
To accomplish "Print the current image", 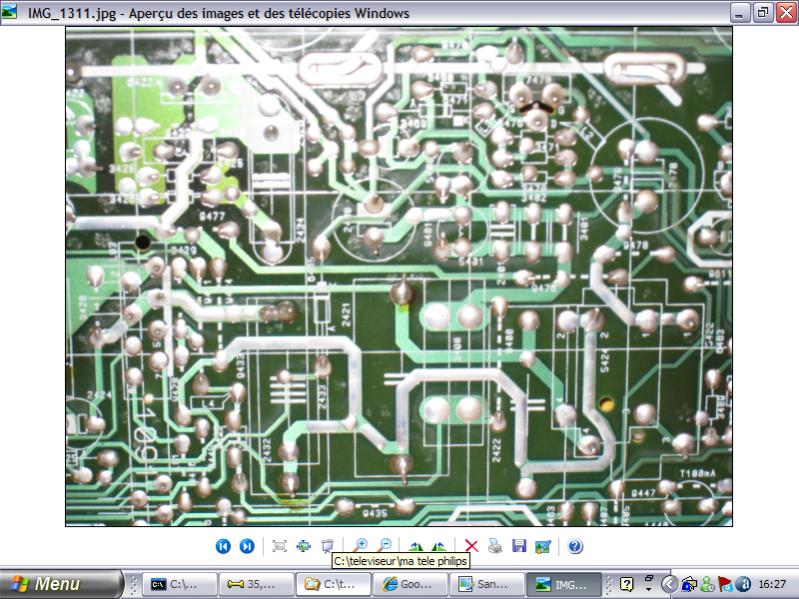I will (495, 546).
